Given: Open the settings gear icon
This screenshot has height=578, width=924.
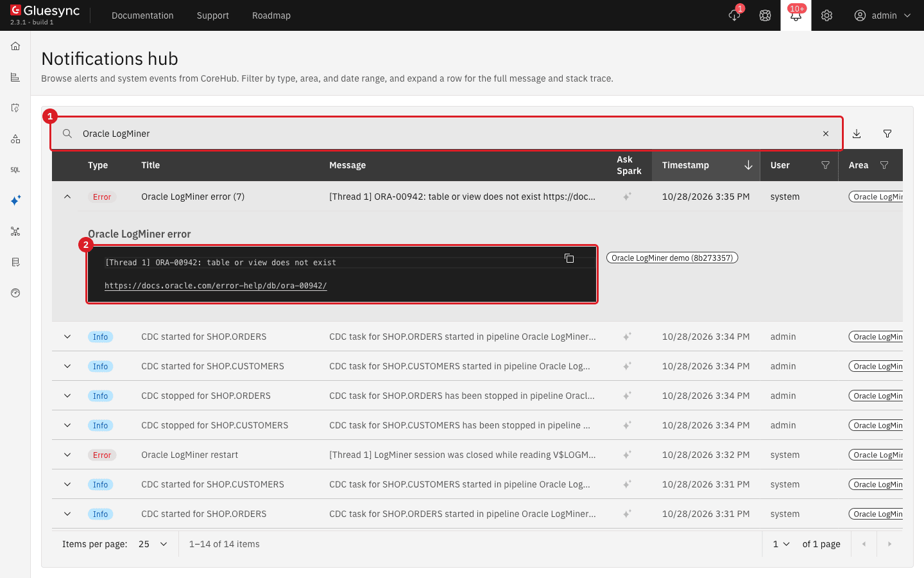Looking at the screenshot, I should click(826, 15).
